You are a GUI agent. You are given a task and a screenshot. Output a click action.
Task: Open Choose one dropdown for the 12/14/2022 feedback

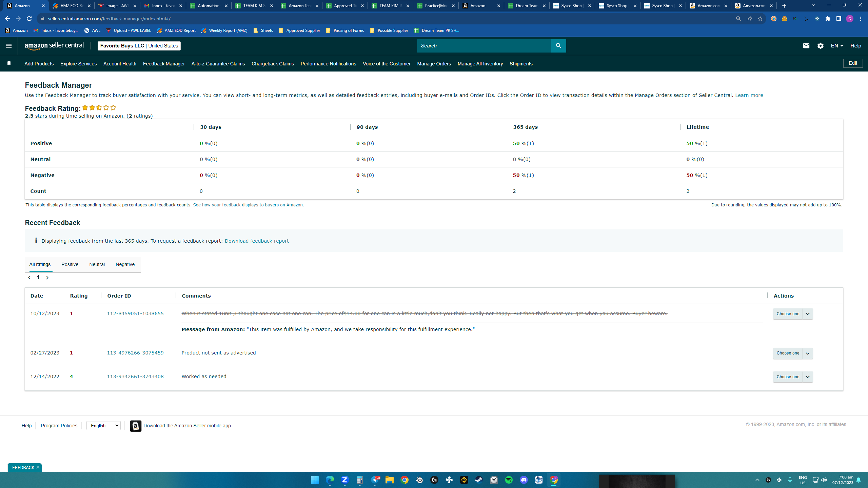pos(793,377)
